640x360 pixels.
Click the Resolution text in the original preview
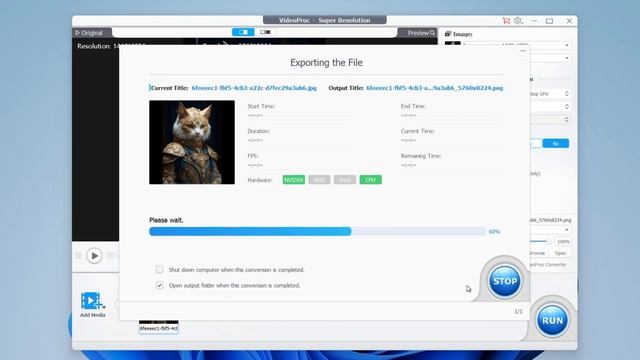click(x=98, y=46)
